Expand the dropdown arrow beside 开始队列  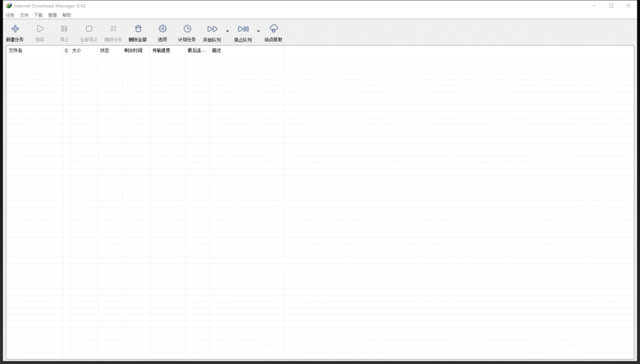point(227,31)
